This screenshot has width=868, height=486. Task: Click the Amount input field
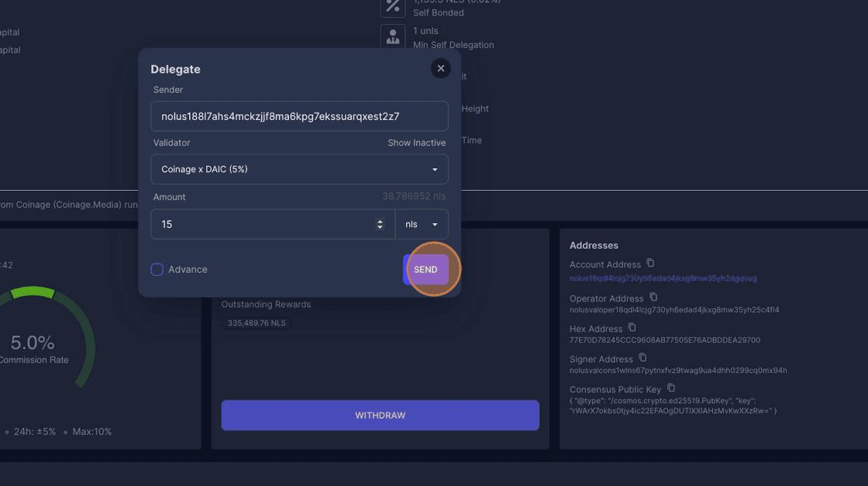click(x=263, y=224)
